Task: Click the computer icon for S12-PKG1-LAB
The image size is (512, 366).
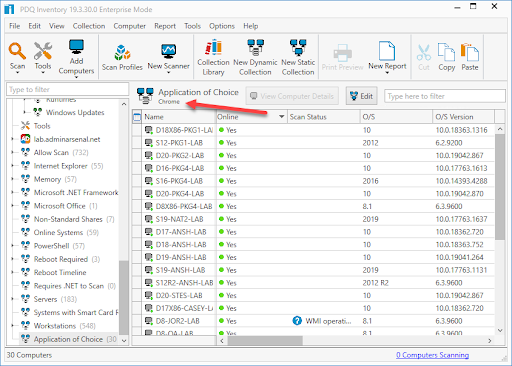Action: [149, 143]
